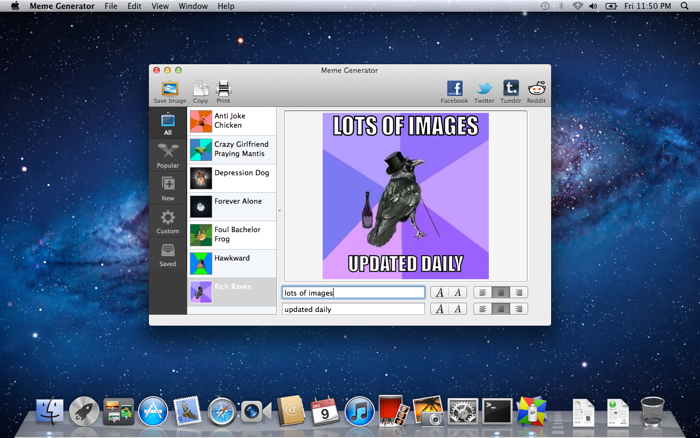Viewport: 700px width, 438px height.
Task: Select the All category in the sidebar
Action: point(168,123)
